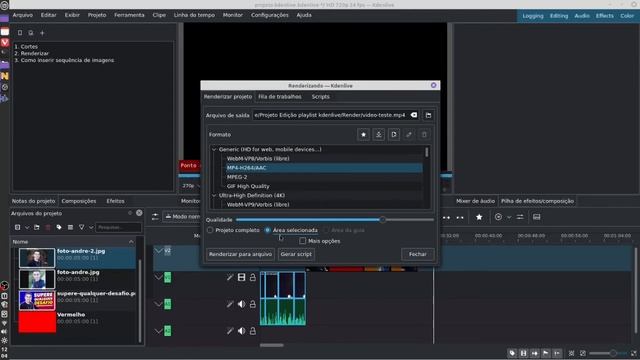Click the timeline zoom slider in status bar
The height and width of the screenshot is (360, 640).
coord(608,353)
